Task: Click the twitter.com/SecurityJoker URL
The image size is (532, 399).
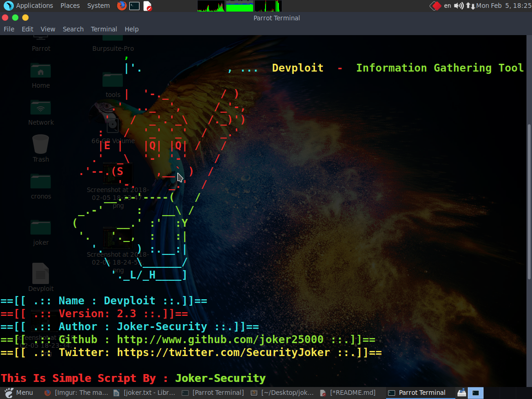Action: click(x=223, y=352)
